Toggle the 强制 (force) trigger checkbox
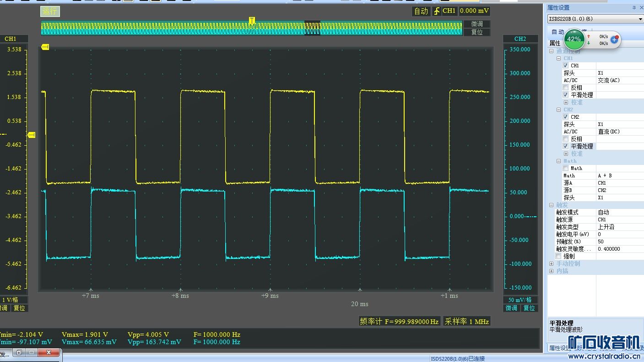This screenshot has width=644, height=362. [558, 256]
